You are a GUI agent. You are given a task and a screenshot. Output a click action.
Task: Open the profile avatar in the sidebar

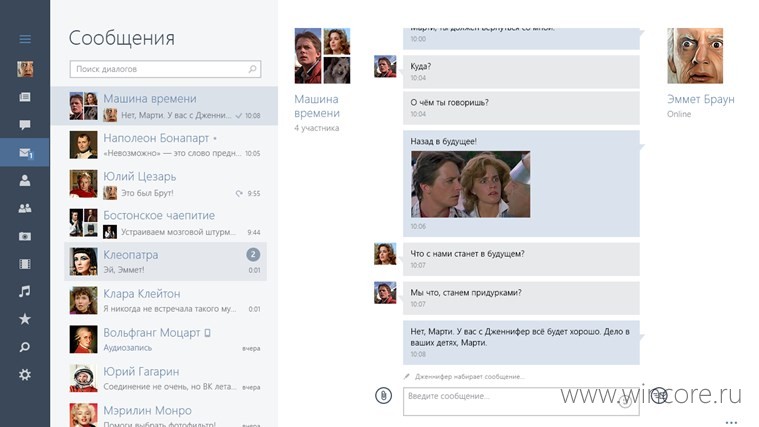tap(25, 69)
